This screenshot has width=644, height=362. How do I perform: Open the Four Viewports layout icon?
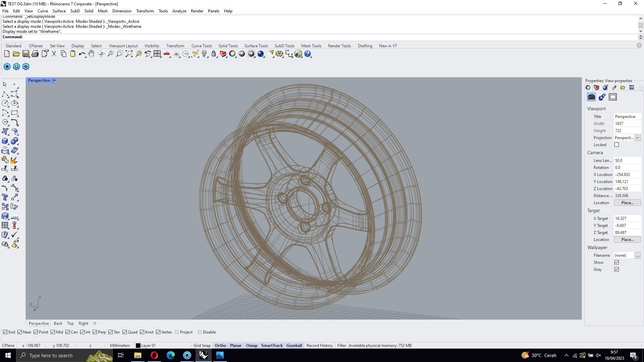(157, 54)
